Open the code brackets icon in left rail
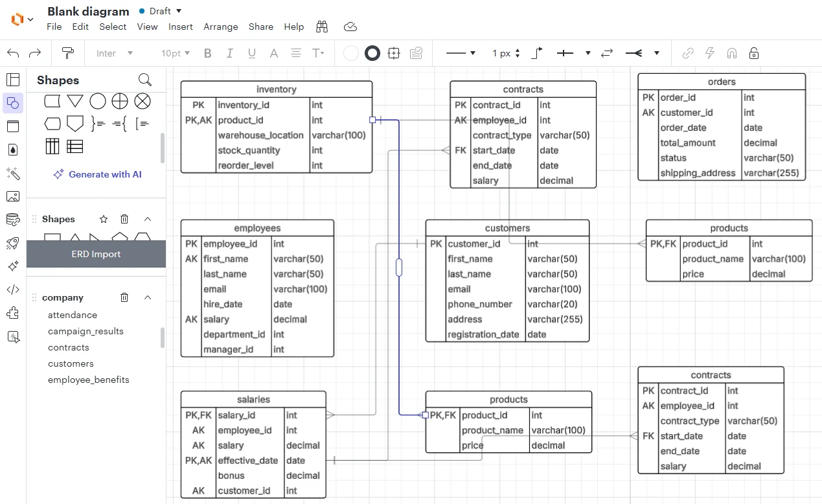The height and width of the screenshot is (504, 822). (13, 290)
